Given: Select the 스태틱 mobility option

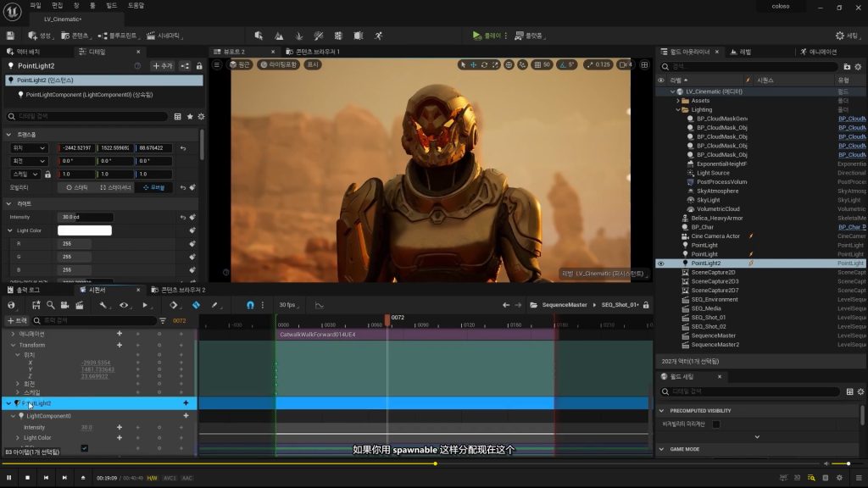Looking at the screenshot, I should point(76,187).
